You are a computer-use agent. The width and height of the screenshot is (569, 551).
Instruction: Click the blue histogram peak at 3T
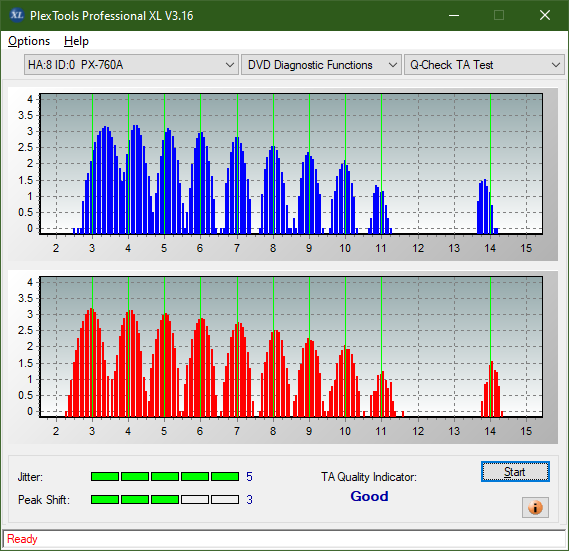coord(105,180)
